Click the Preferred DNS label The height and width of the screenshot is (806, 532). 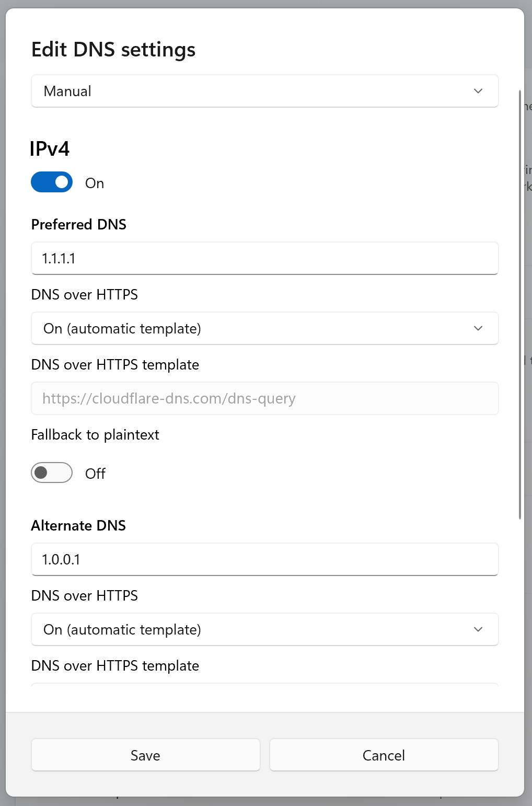(x=79, y=225)
